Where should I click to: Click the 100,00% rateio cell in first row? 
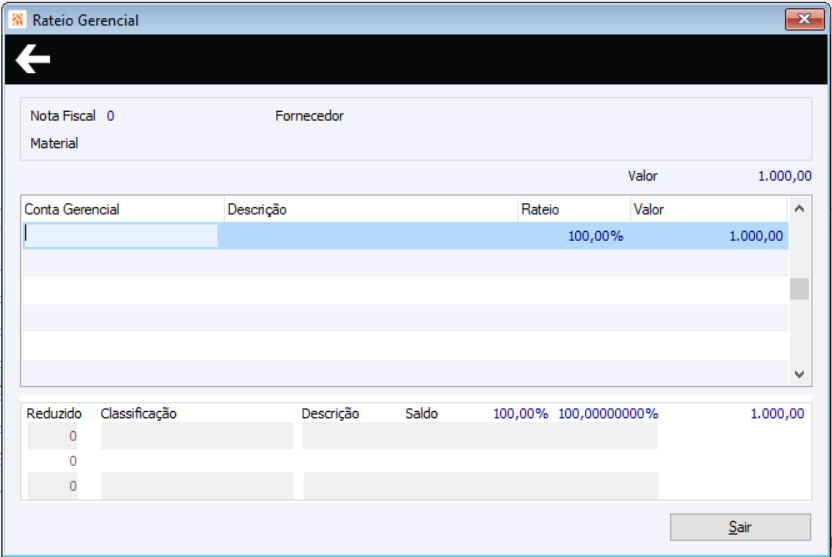pyautogui.click(x=595, y=236)
